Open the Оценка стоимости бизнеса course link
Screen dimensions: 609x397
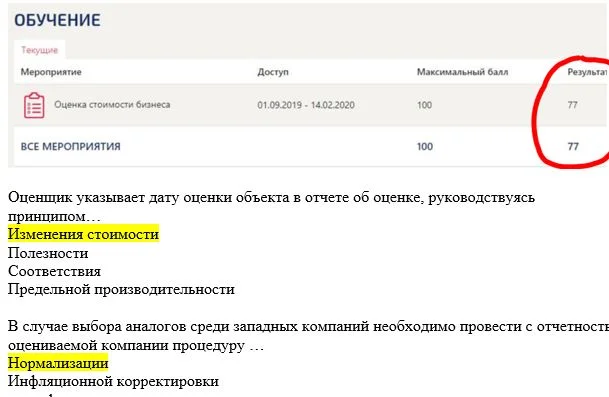point(112,105)
